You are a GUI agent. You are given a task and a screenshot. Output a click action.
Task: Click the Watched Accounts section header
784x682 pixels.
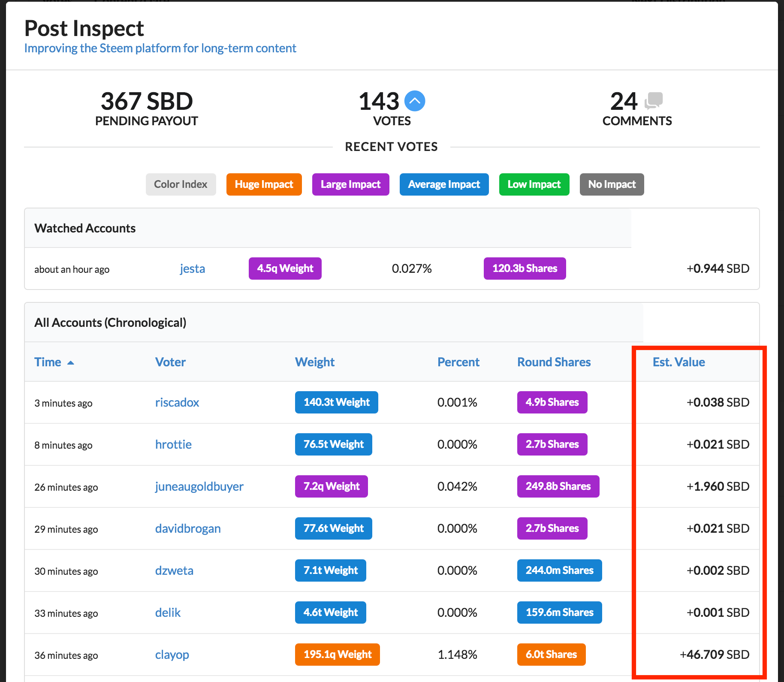tap(85, 228)
